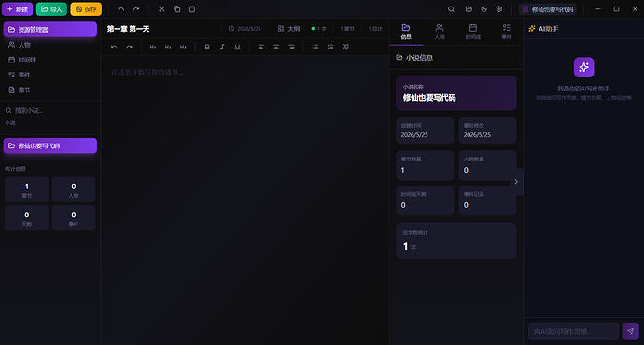Focus the AI assistant message input field
This screenshot has height=345, width=644.
click(573, 331)
